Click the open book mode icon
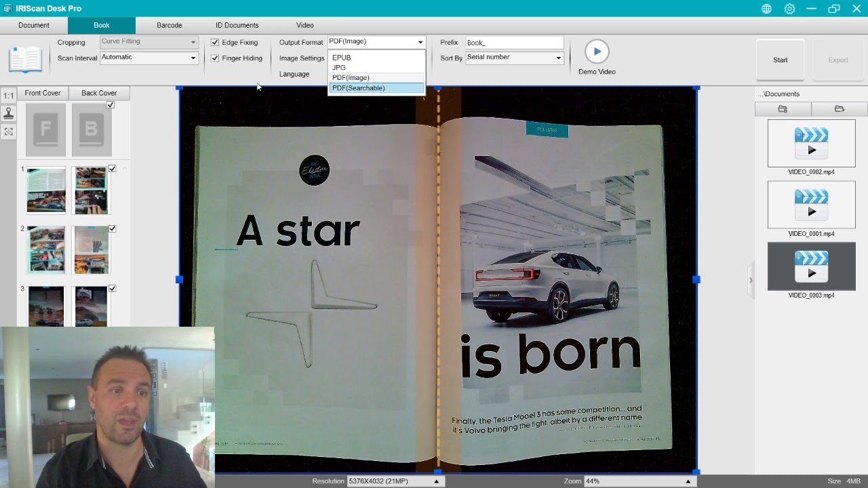 click(x=25, y=59)
